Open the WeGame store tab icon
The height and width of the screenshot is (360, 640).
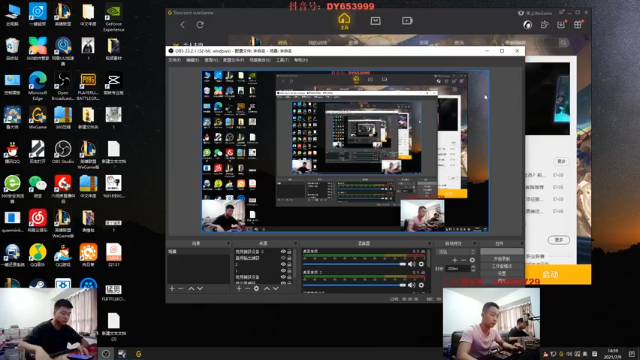(x=376, y=20)
